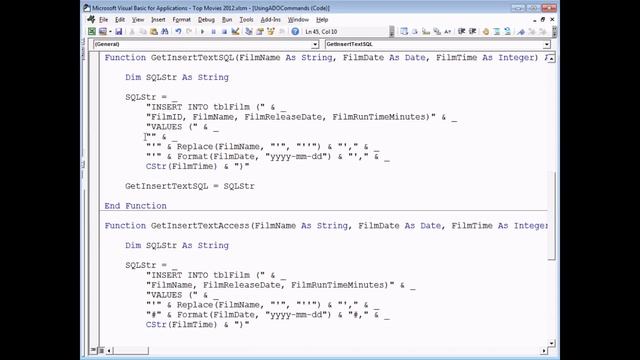Open the Object Browser icon
Screen dimensions: 640x360
point(271,31)
